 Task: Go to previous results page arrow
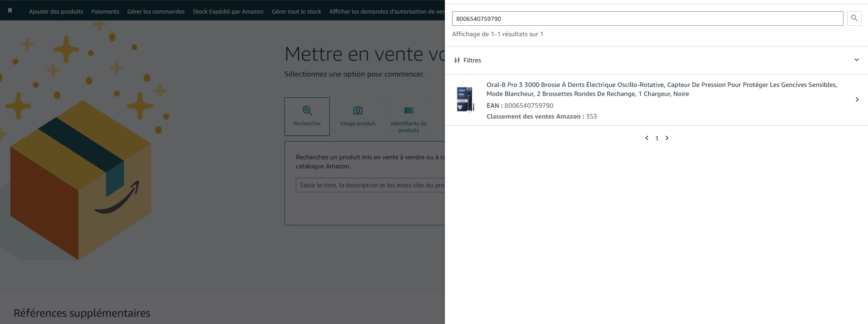[646, 138]
